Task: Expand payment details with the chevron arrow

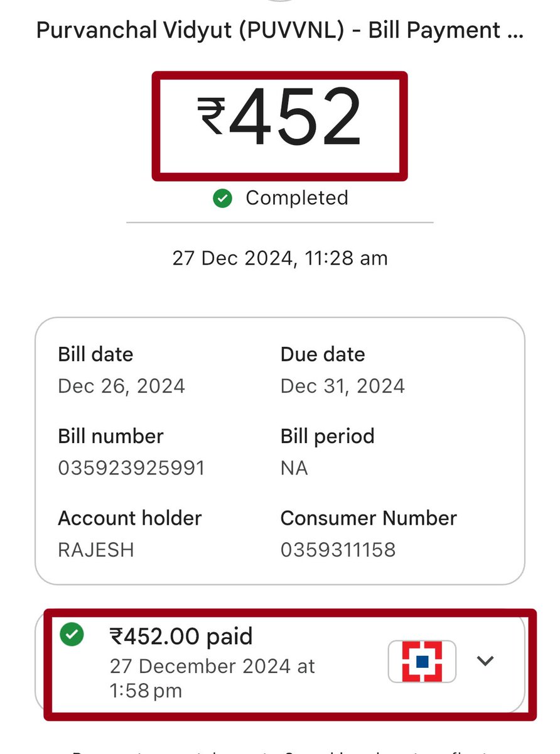Action: coord(485,660)
